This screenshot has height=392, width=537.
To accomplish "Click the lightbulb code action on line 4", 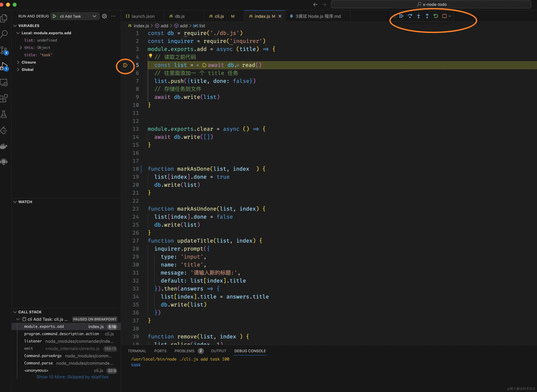I will [x=150, y=56].
